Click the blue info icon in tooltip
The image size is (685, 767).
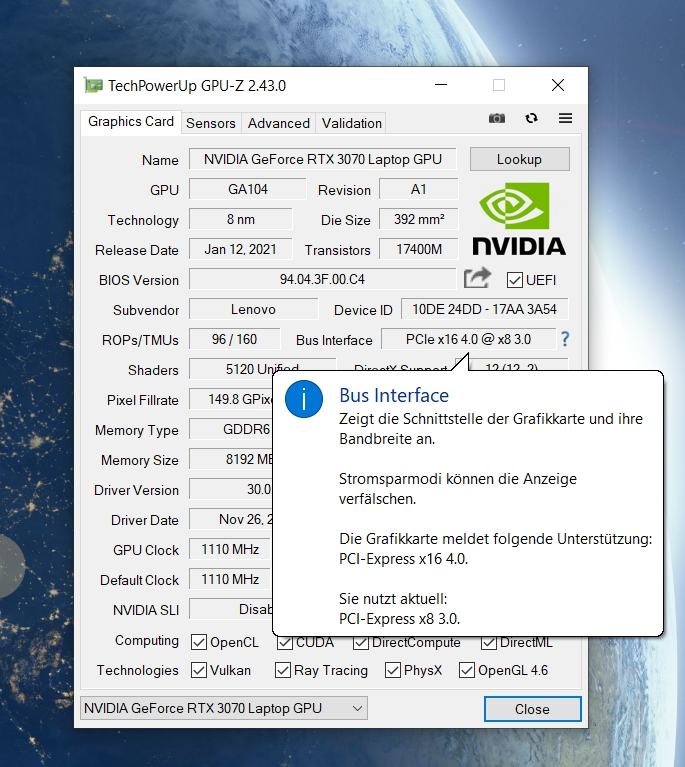[304, 399]
